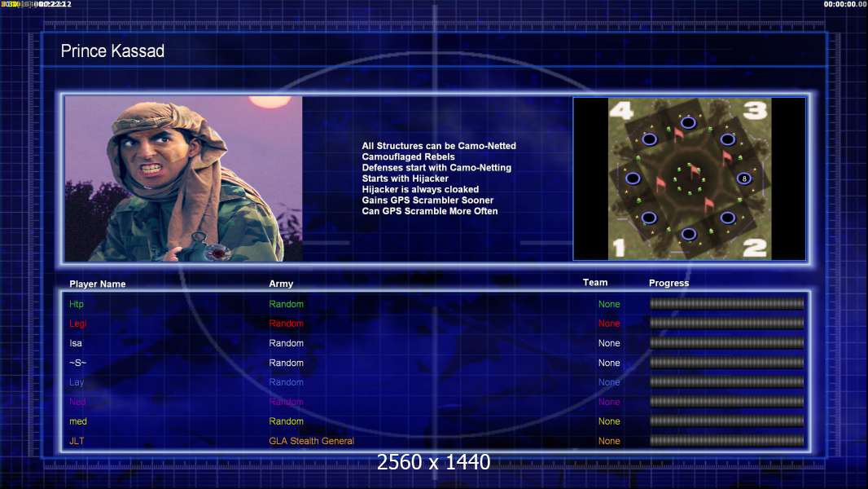
Task: Click Htp's loading progress bar
Action: [x=727, y=303]
